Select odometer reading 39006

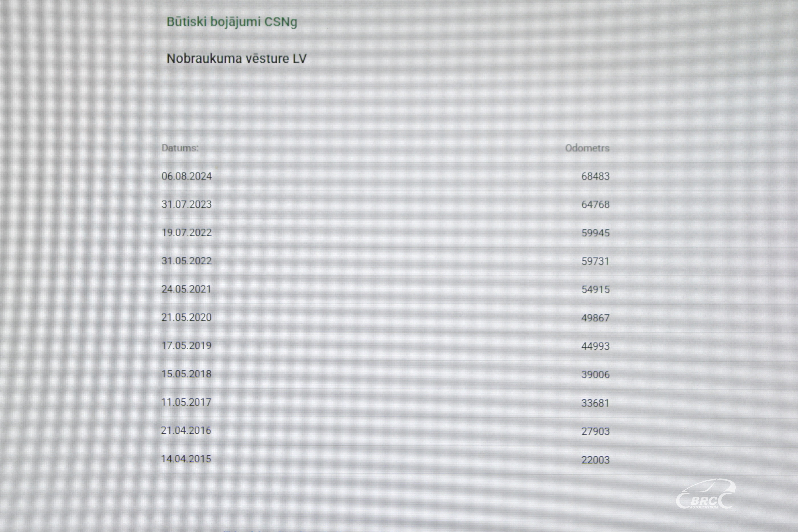point(595,374)
